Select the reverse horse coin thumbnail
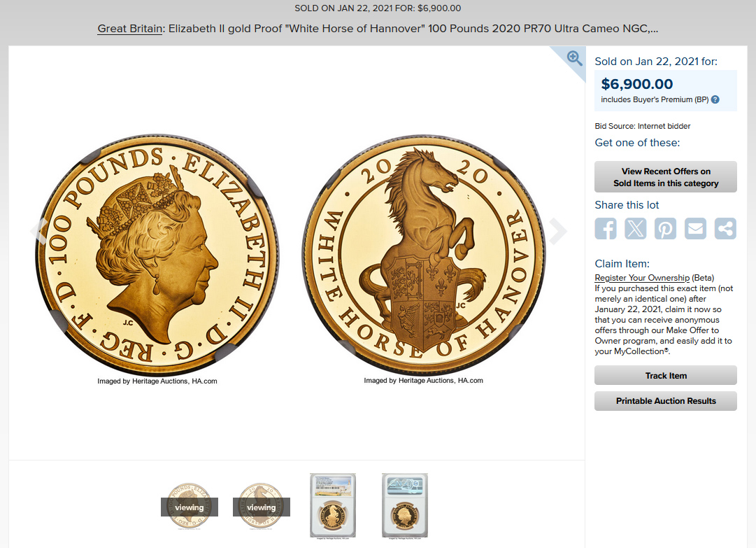This screenshot has width=756, height=548. point(262,506)
